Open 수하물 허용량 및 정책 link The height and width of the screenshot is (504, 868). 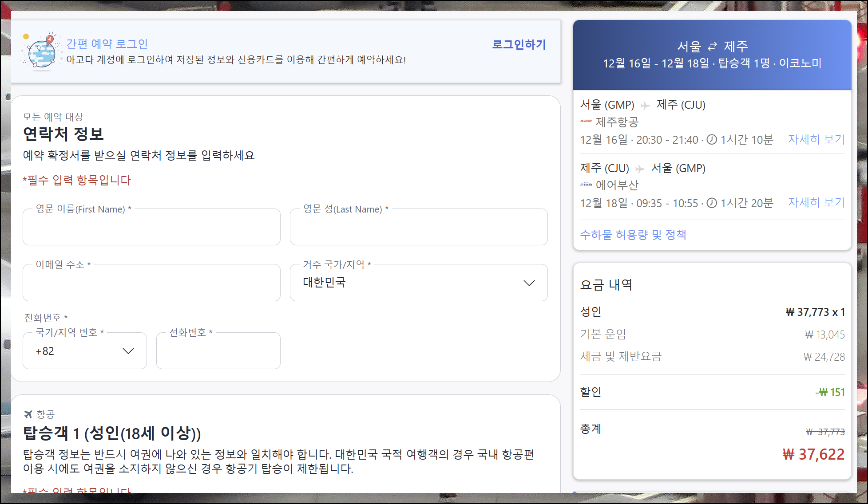pos(633,235)
